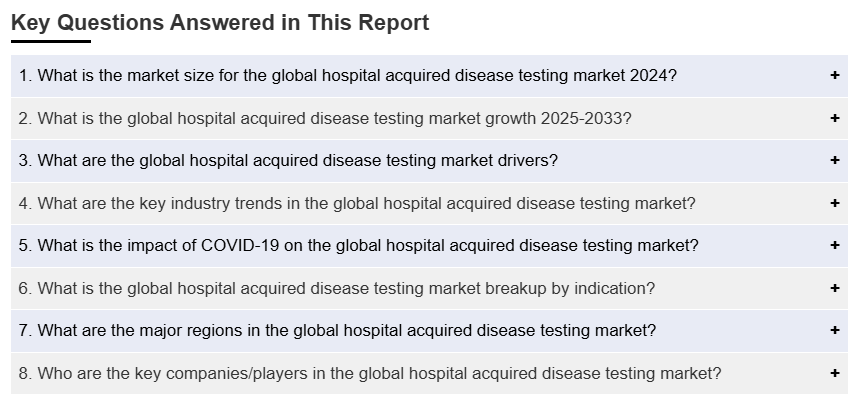Click plus icon beside market size question
854x401 pixels.
(835, 76)
